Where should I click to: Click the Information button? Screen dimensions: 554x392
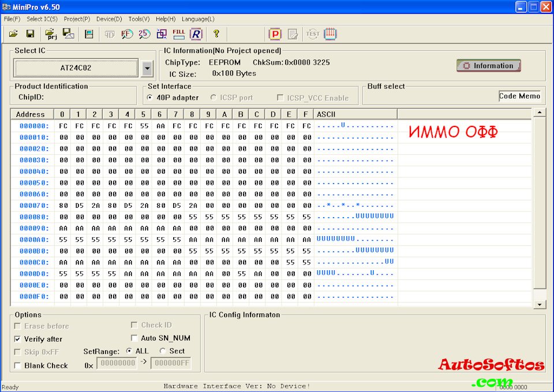tap(488, 66)
